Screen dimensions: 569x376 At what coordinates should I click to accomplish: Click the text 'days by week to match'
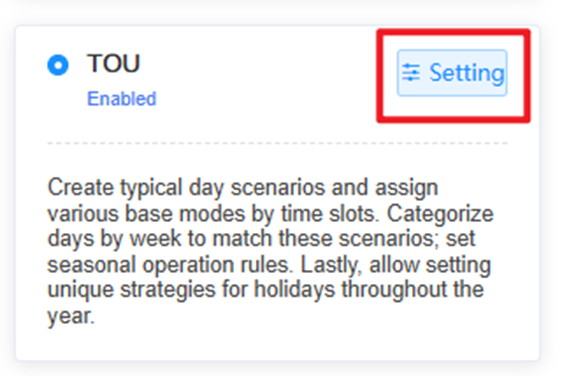(160, 239)
